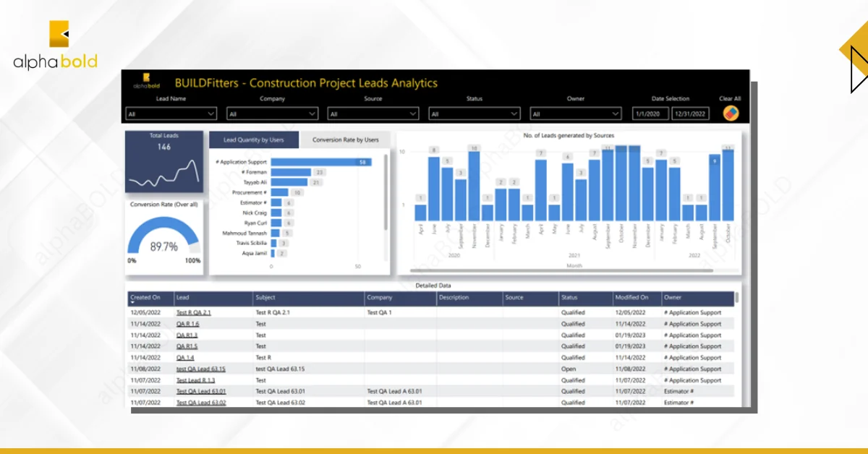Select the Travis Scibilia bar
This screenshot has height=454, width=868.
pos(274,243)
